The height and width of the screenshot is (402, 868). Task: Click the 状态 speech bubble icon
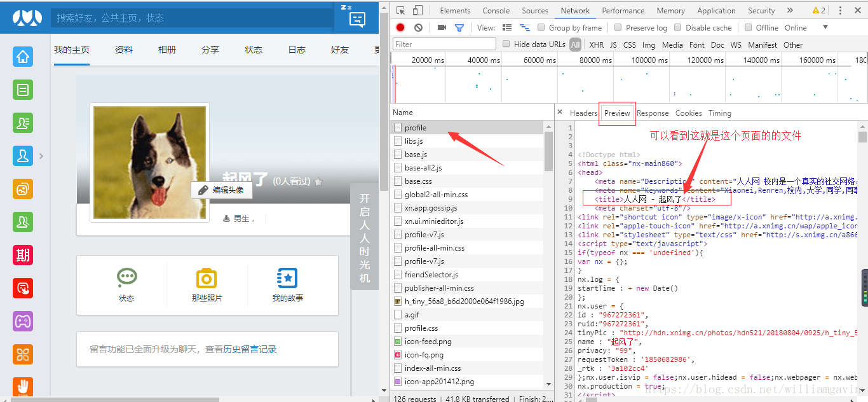pyautogui.click(x=126, y=278)
